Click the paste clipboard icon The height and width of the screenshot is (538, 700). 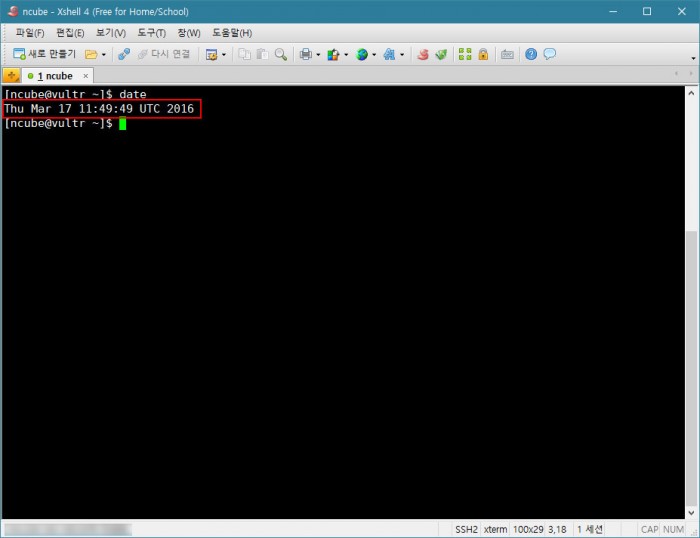[x=262, y=54]
